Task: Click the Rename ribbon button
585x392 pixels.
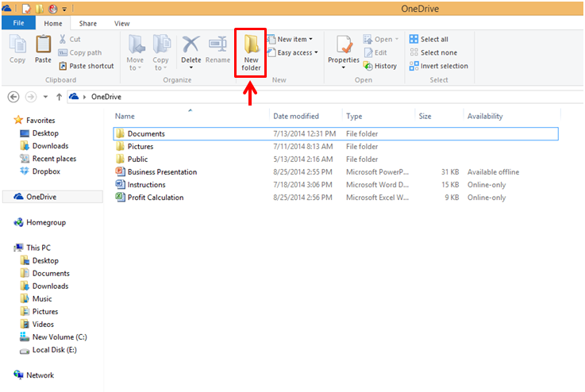Action: [x=217, y=49]
